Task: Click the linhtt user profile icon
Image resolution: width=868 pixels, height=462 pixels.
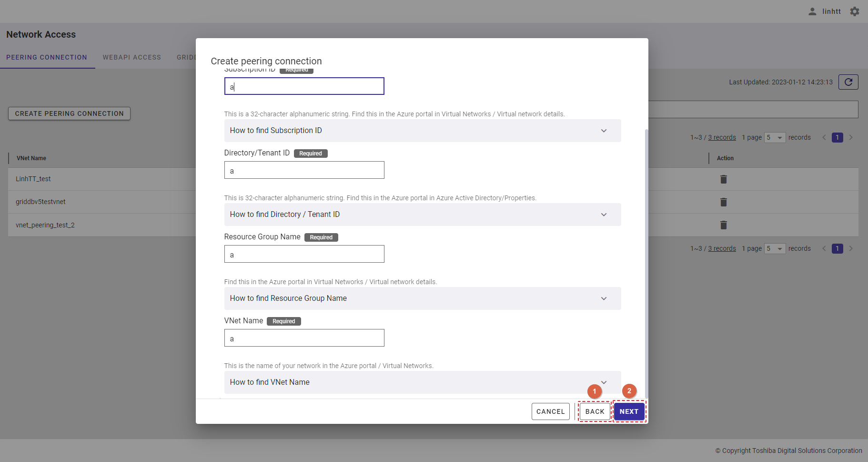Action: pyautogui.click(x=812, y=11)
